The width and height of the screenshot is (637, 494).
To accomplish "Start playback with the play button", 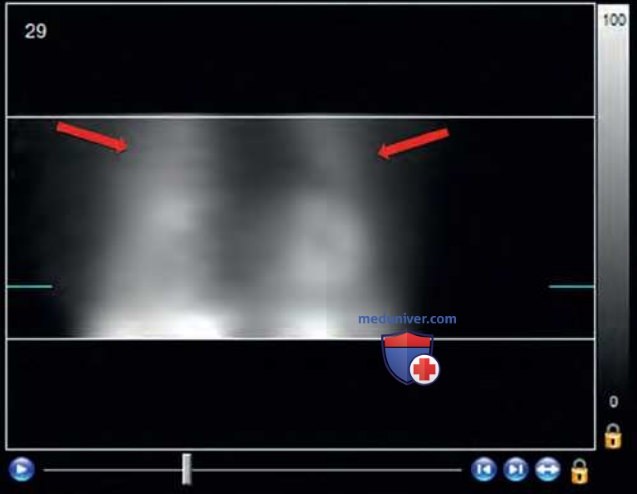I will [x=22, y=469].
